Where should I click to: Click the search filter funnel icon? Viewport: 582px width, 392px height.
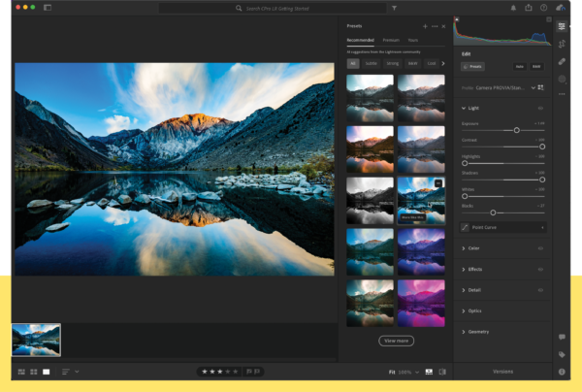(394, 8)
